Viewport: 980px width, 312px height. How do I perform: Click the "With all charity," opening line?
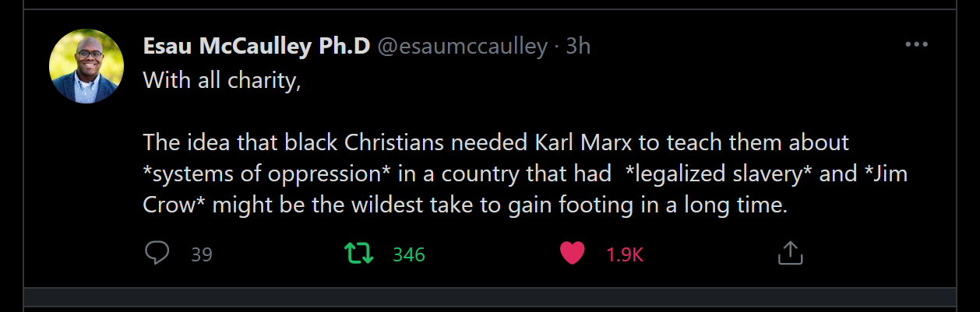pos(222,80)
